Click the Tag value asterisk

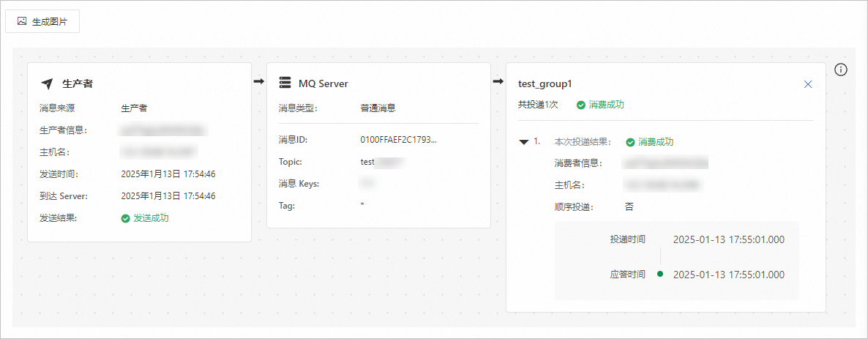click(362, 206)
